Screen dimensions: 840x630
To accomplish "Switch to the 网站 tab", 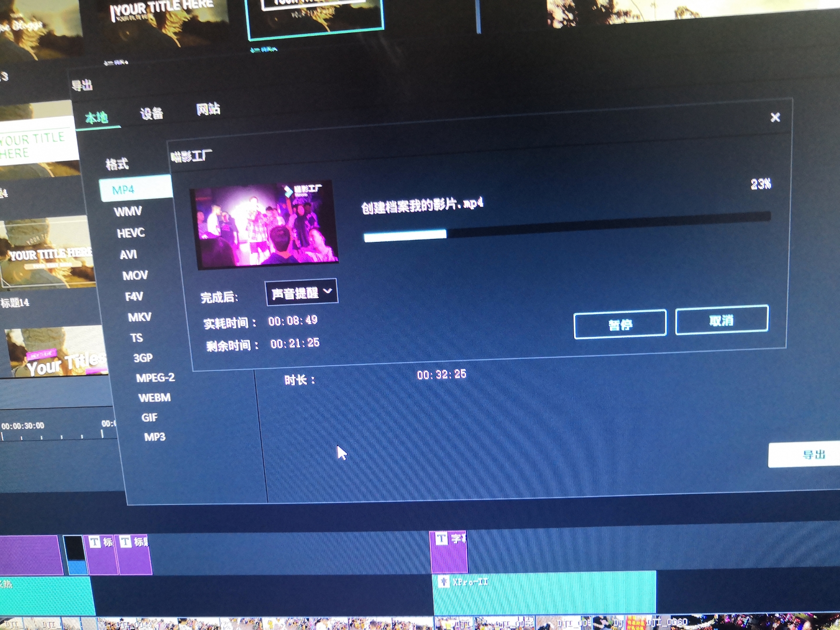I will (208, 109).
